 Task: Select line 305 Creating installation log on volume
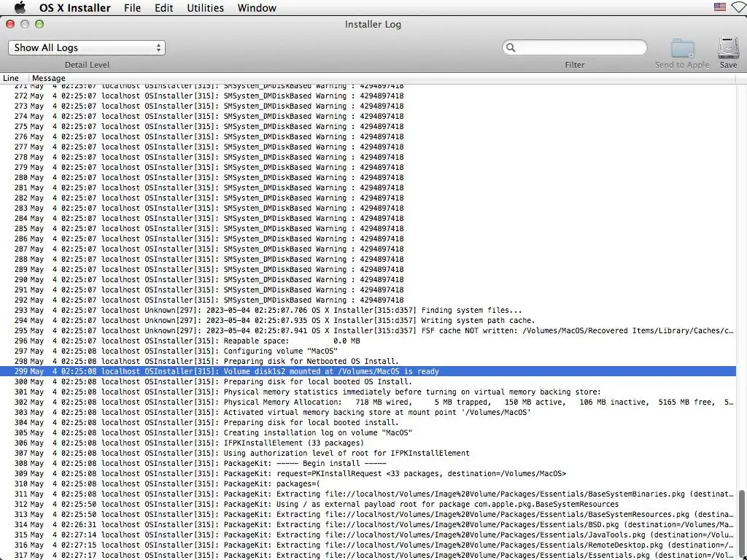[368, 433]
